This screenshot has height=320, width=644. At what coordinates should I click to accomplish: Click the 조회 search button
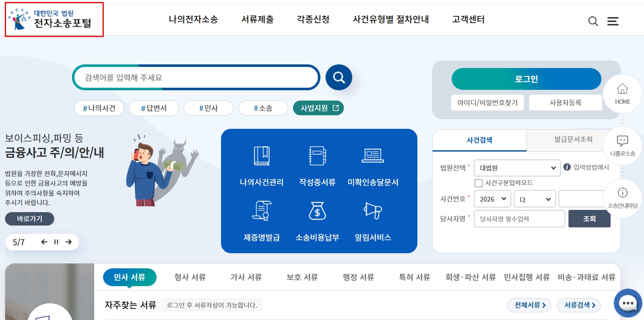click(590, 219)
